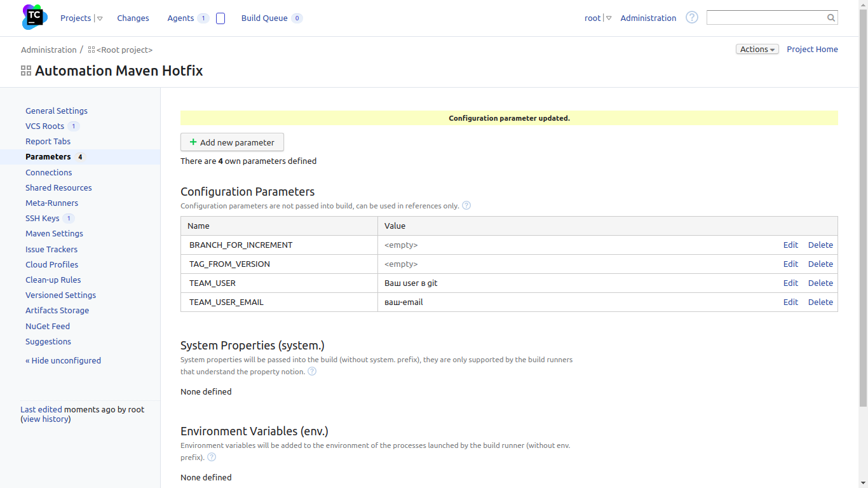Open the VCS Roots settings tab
868x488 pixels.
click(x=44, y=126)
